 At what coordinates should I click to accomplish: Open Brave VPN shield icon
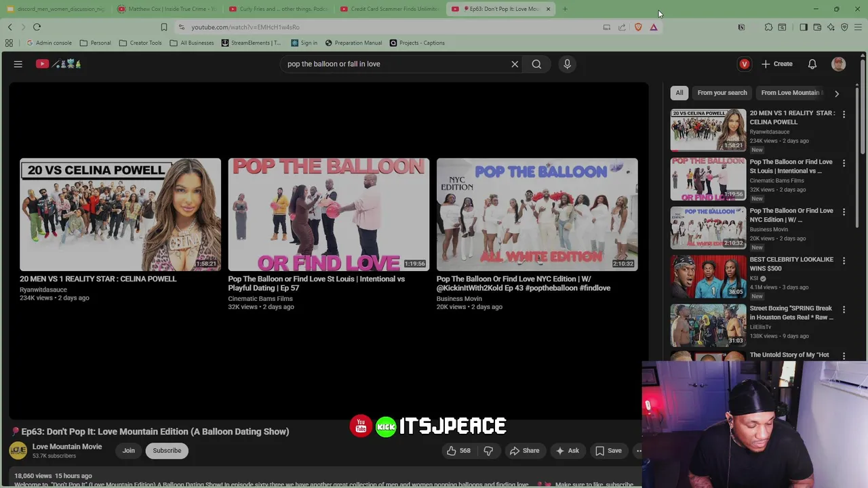point(844,27)
